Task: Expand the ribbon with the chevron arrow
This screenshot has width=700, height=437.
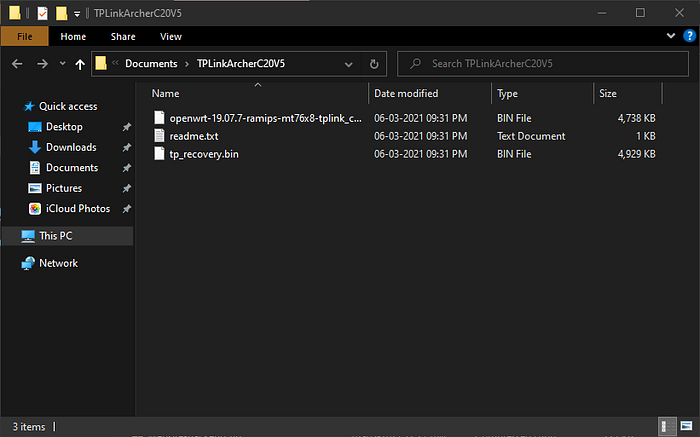Action: pyautogui.click(x=671, y=36)
